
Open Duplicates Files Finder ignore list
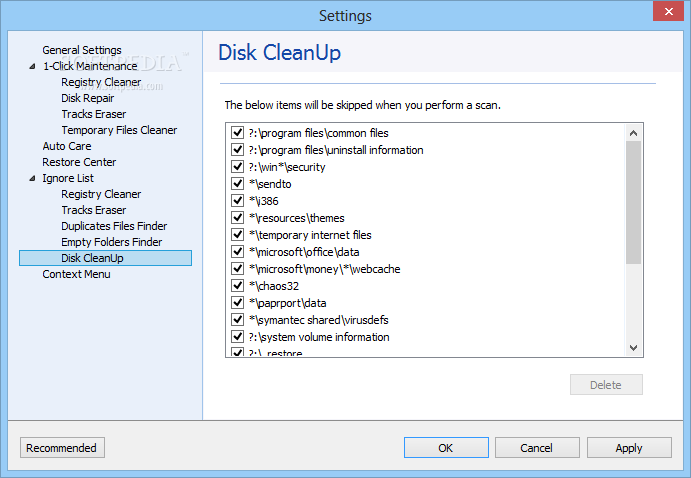(114, 226)
